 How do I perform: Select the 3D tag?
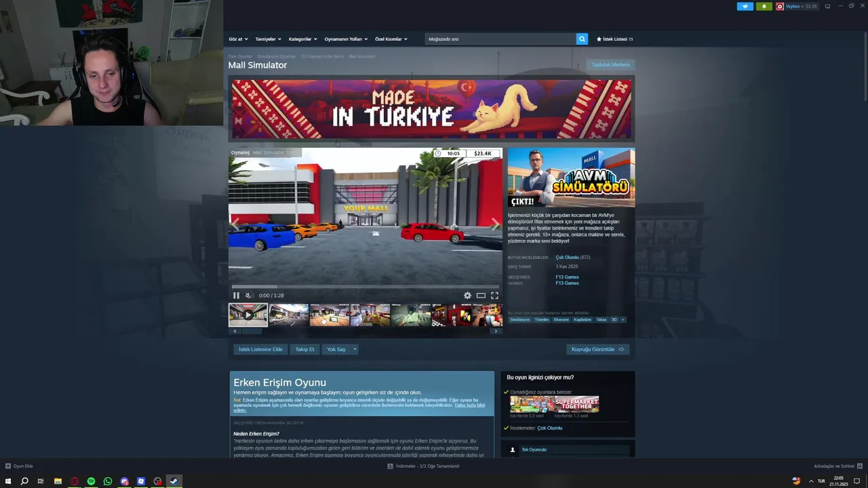[614, 320]
